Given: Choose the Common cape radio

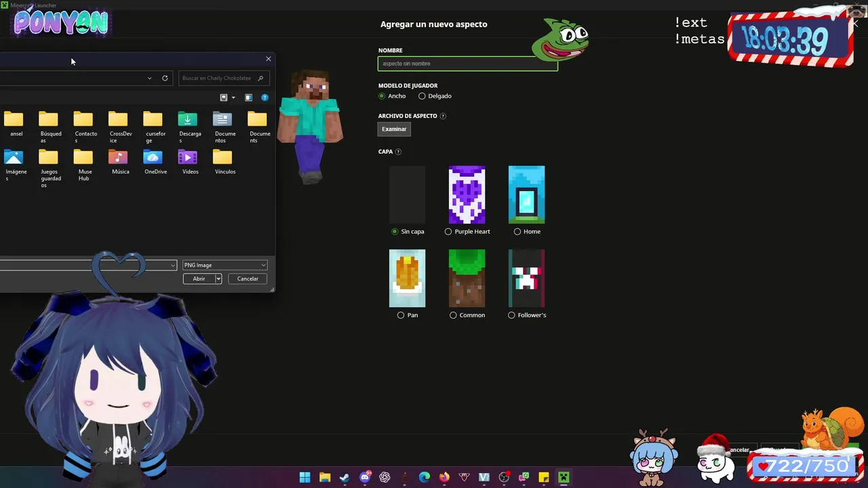Looking at the screenshot, I should click(x=453, y=315).
